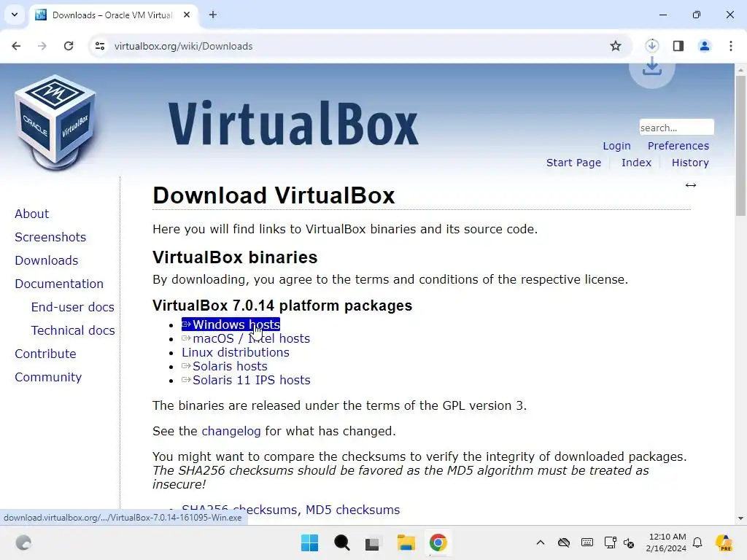Click the Edge-like icon at taskbar left
Viewport: 747px width, 560px height.
[x=23, y=542]
